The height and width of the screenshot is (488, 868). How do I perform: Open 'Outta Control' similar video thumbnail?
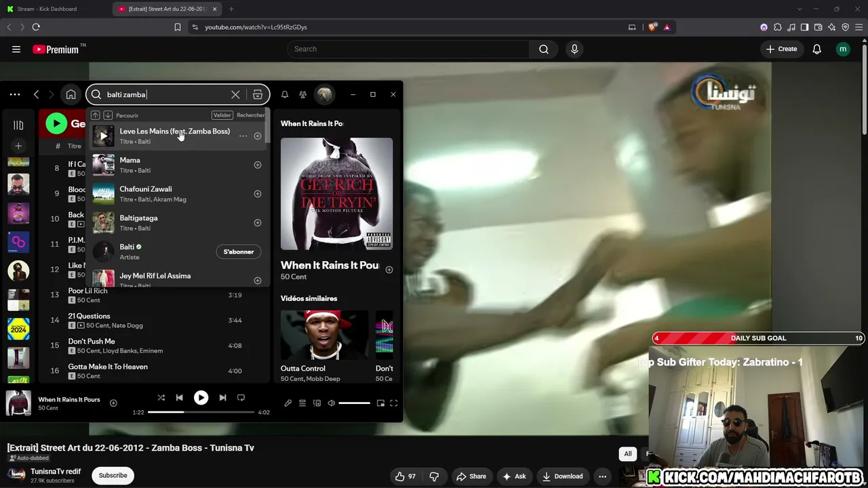[x=324, y=335]
